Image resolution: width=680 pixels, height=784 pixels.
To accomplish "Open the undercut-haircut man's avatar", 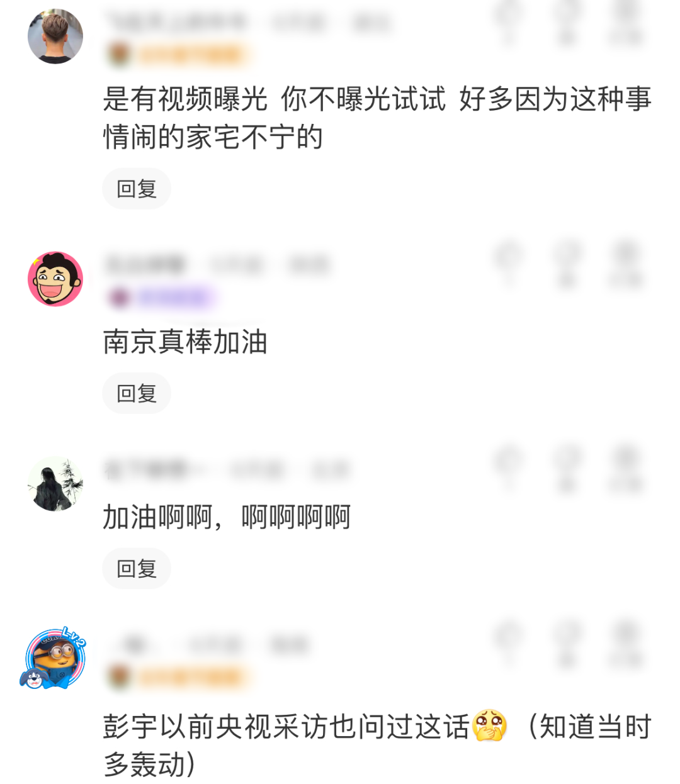I will coord(55,36).
